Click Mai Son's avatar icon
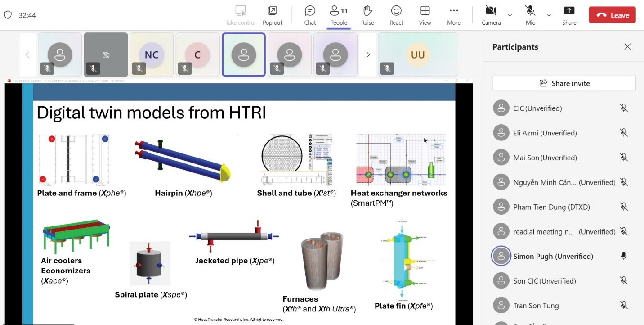Image resolution: width=644 pixels, height=325 pixels. (501, 158)
